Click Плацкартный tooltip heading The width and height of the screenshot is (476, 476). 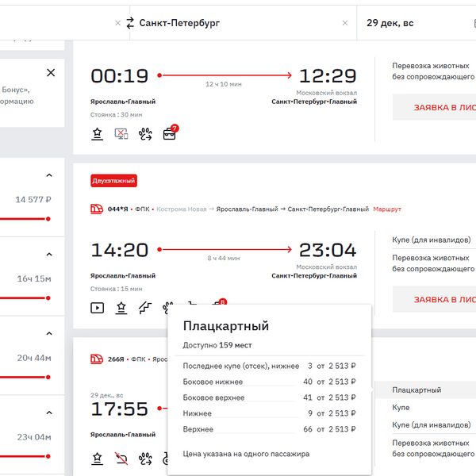point(226,326)
